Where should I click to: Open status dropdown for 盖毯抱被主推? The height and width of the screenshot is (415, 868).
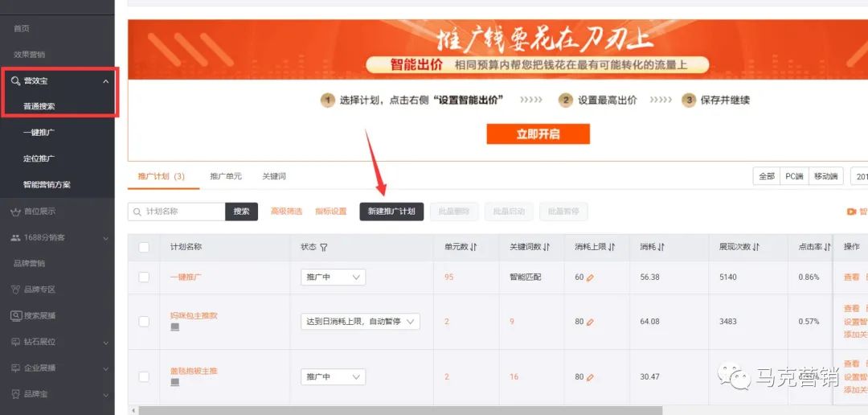click(334, 376)
